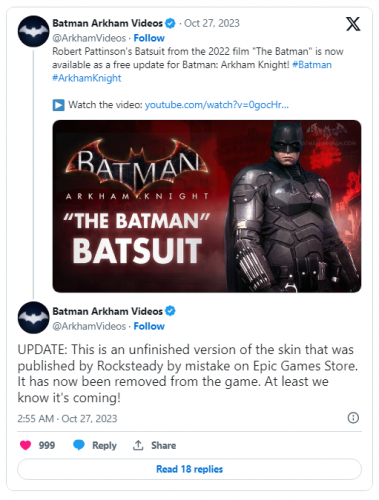The height and width of the screenshot is (500, 379).
Task: Click the @ArkhamVideos handle on the first tweet
Action: (x=89, y=38)
